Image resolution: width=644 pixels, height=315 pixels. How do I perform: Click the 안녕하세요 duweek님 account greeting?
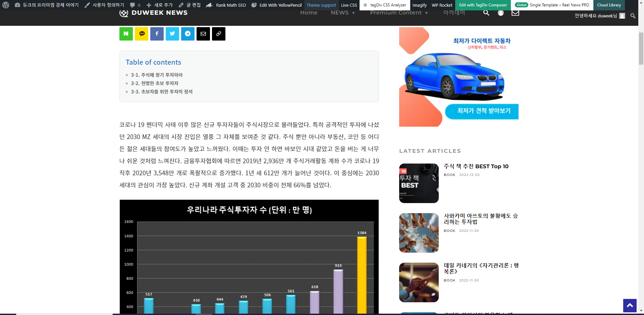(x=596, y=16)
